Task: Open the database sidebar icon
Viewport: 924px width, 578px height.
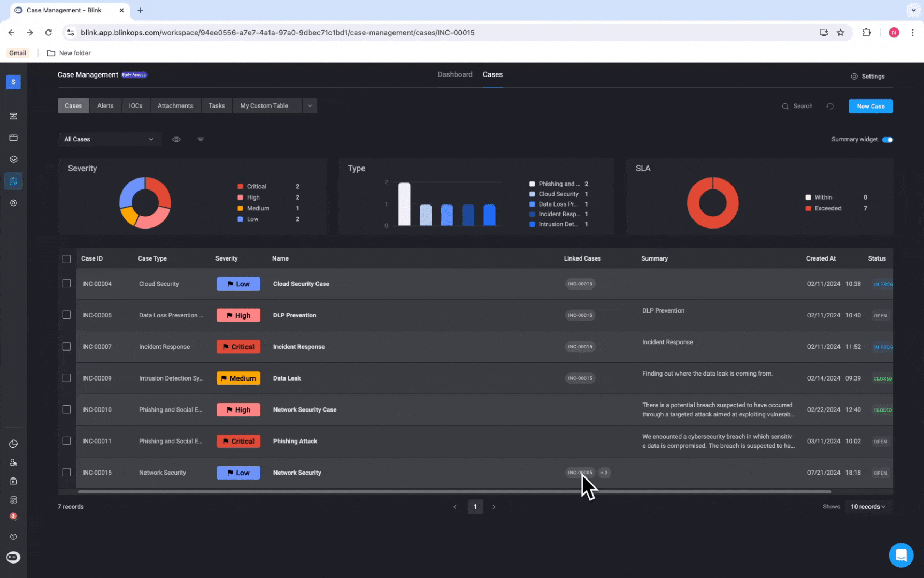Action: (x=13, y=500)
